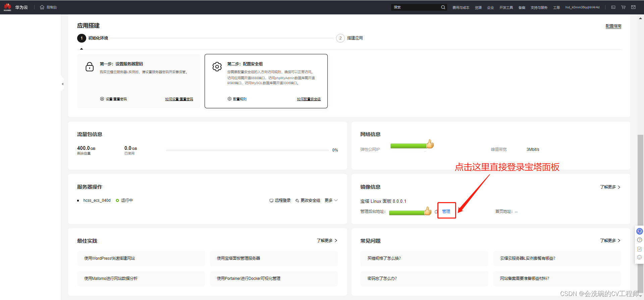The image size is (644, 300).
Task: Click the question mark help icon
Action: 640,240
